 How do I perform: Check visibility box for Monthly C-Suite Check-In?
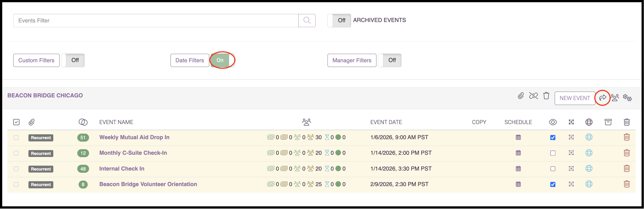553,153
